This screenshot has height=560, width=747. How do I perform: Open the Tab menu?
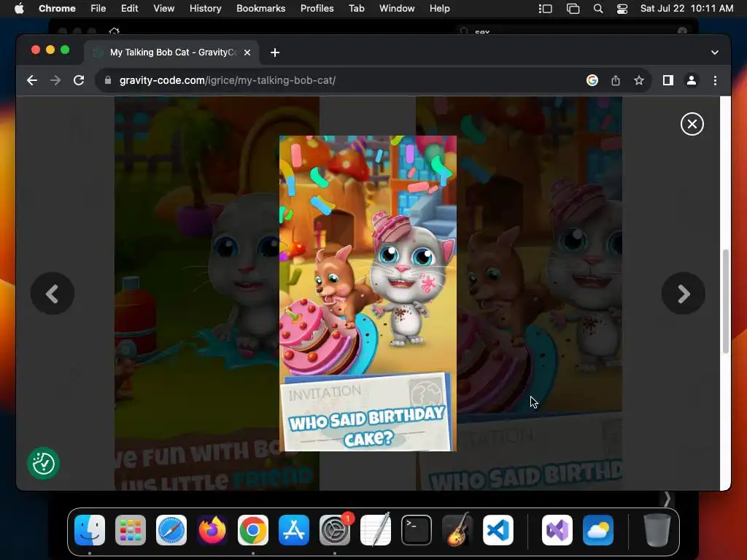(x=356, y=9)
